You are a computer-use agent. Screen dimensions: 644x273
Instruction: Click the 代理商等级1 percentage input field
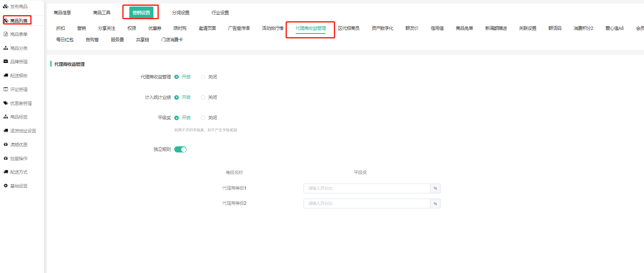coord(367,188)
